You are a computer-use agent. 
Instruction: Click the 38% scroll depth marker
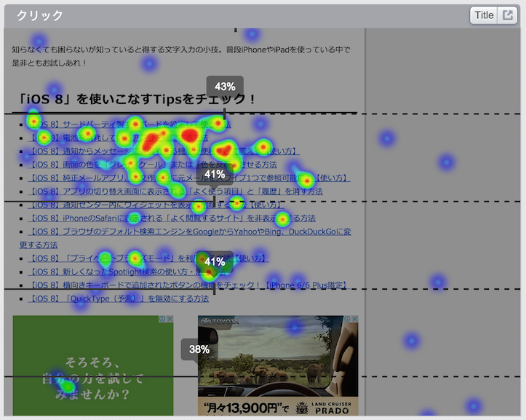(199, 349)
